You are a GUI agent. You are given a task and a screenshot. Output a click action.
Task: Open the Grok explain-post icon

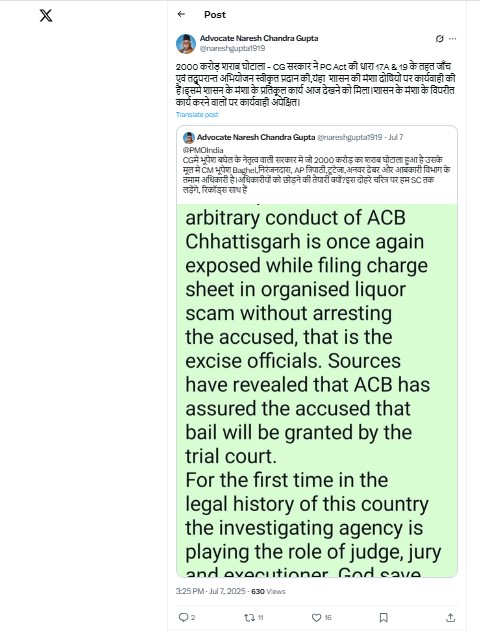coord(439,38)
